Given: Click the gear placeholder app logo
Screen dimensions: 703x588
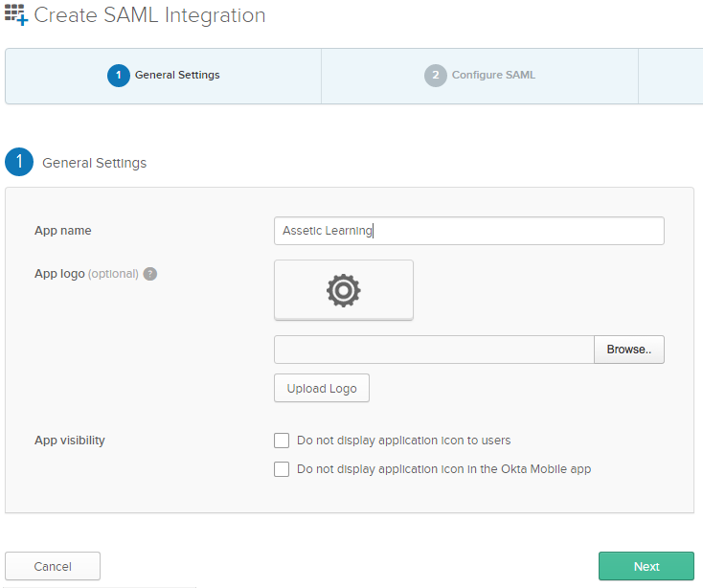Looking at the screenshot, I should 344,290.
